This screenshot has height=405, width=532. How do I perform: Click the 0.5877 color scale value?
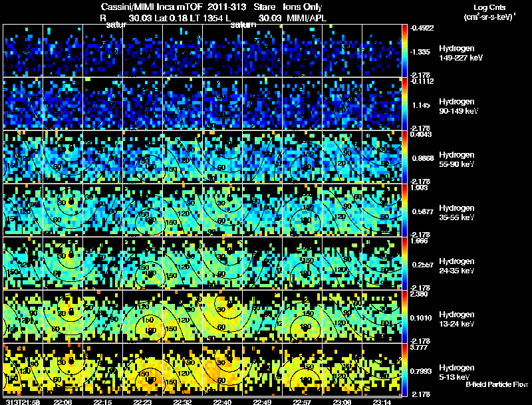(x=423, y=211)
